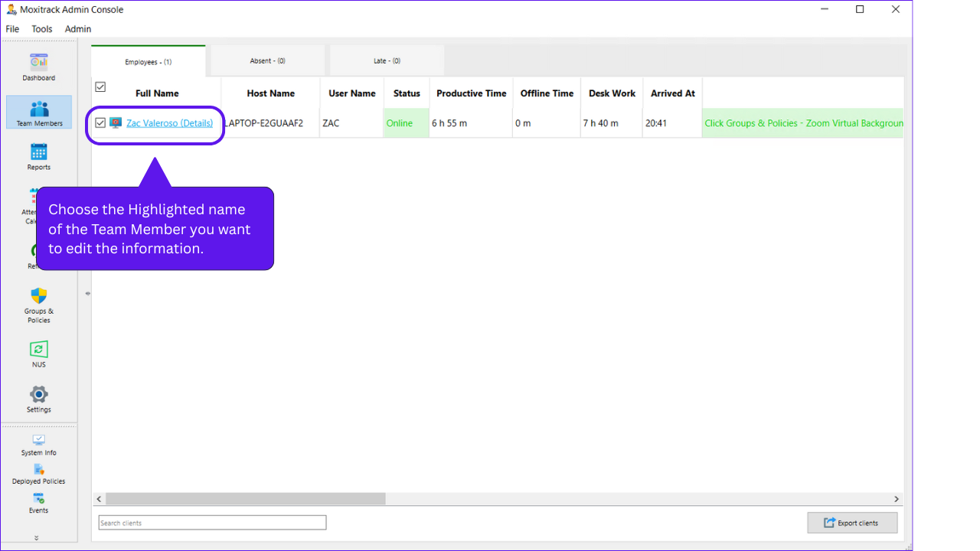980x551 pixels.
Task: Click the Moxitrack app icon in title bar
Action: point(11,10)
